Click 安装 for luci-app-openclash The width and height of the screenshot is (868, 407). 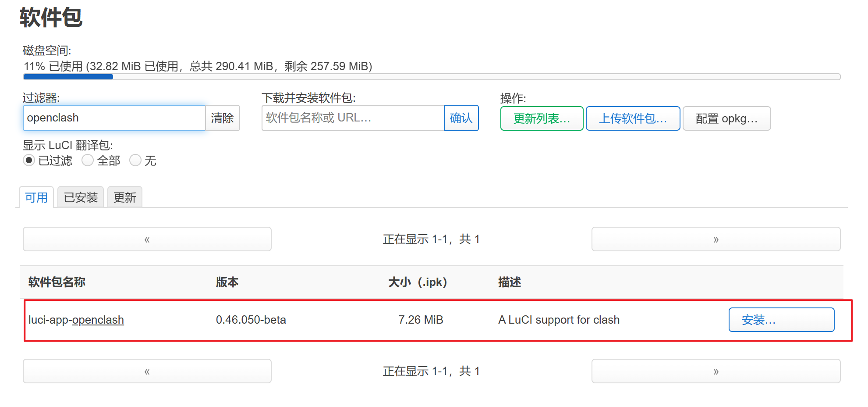point(781,320)
